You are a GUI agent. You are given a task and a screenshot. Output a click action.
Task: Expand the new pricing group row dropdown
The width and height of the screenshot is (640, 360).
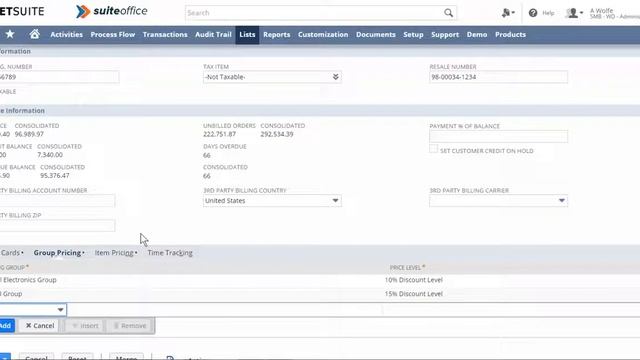coord(60,310)
